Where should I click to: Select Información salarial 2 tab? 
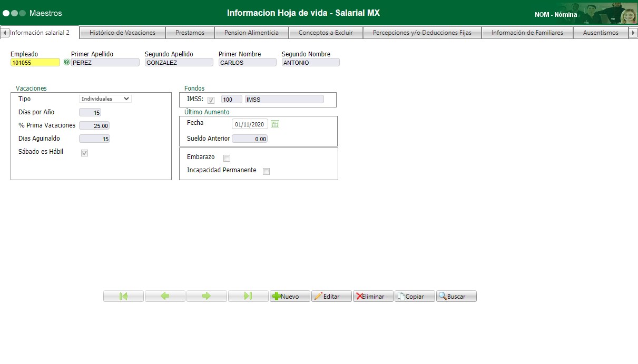40,33
